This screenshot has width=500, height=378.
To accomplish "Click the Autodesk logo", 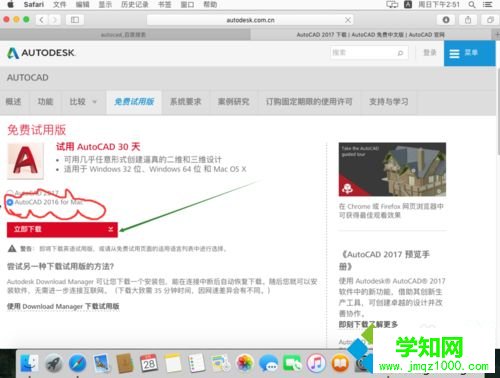I will pyautogui.click(x=41, y=53).
